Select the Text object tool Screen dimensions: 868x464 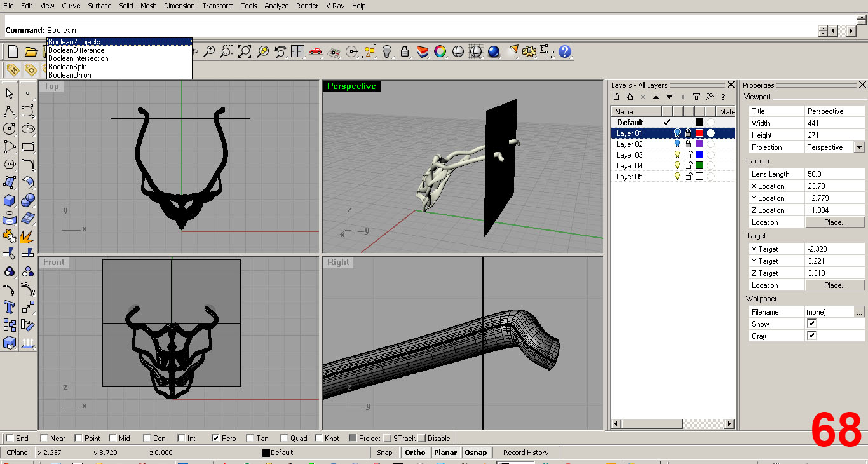(x=10, y=308)
